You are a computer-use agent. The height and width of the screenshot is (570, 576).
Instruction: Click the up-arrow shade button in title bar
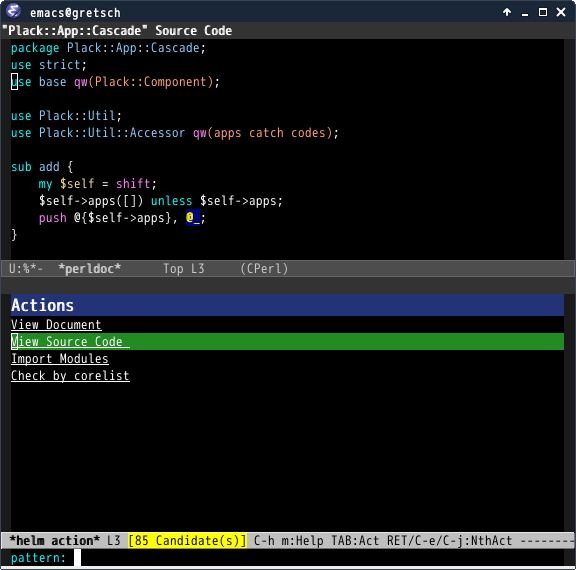507,12
